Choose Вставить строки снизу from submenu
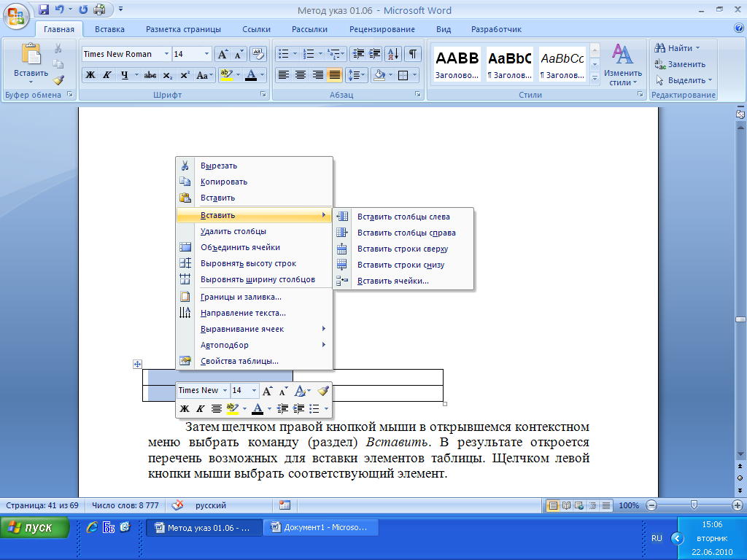The width and height of the screenshot is (747, 560). pyautogui.click(x=403, y=265)
